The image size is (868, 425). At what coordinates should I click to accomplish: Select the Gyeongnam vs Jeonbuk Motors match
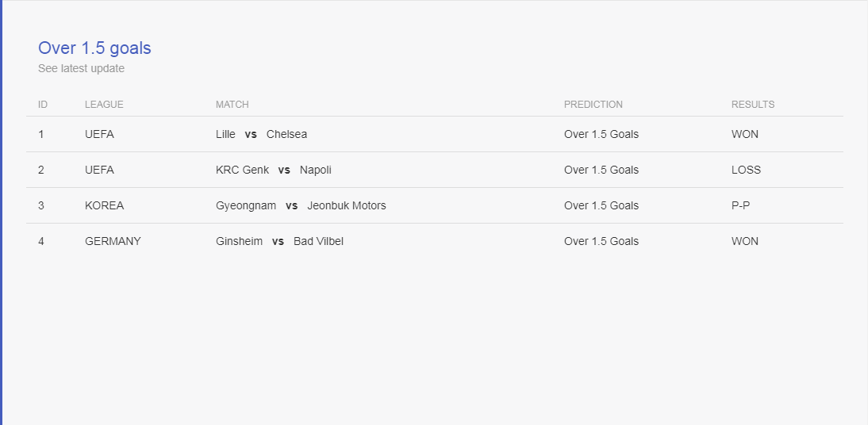pos(301,206)
